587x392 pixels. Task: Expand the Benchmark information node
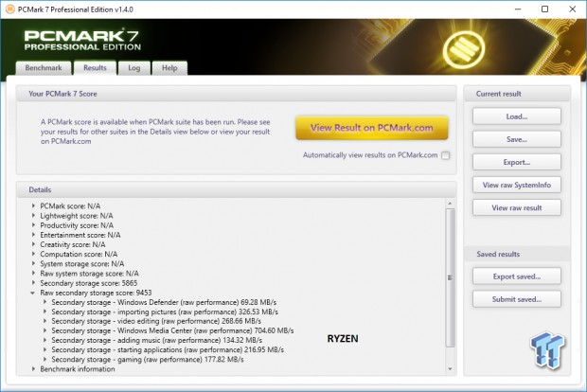click(x=34, y=369)
